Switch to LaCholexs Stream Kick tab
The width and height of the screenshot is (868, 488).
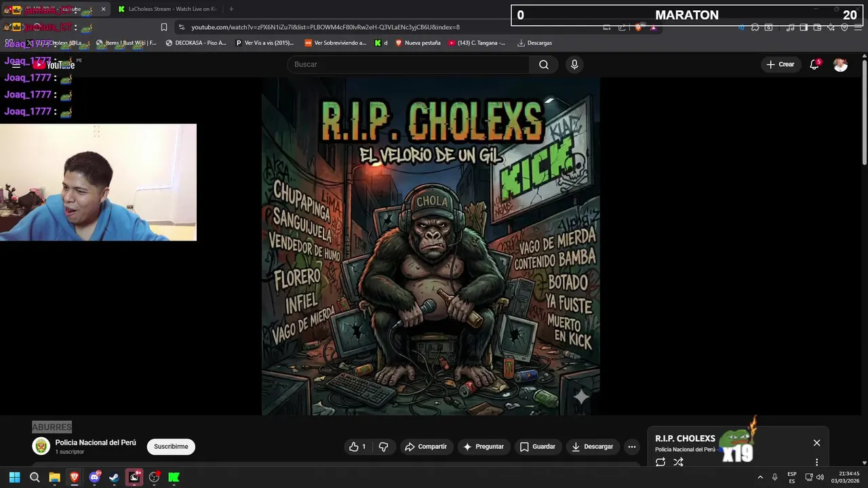[166, 9]
